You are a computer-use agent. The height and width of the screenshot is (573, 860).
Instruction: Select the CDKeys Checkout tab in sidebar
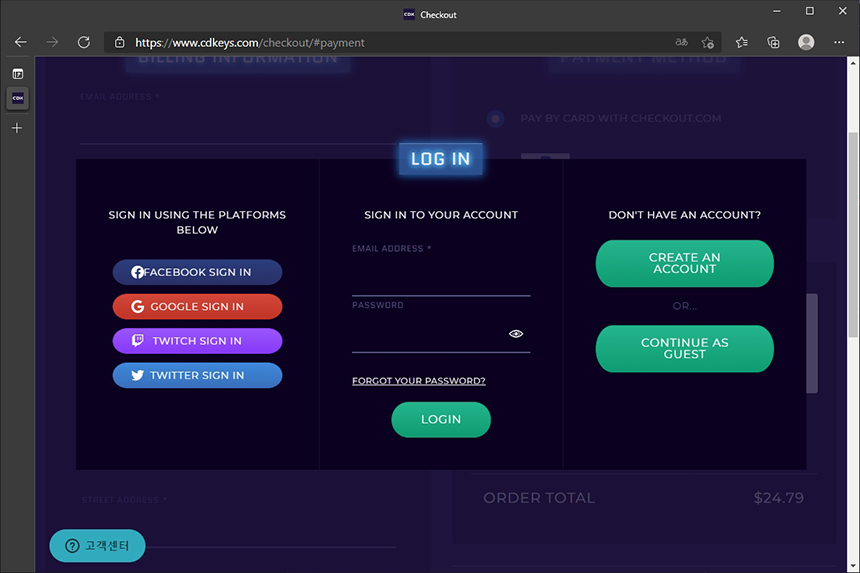pyautogui.click(x=18, y=98)
